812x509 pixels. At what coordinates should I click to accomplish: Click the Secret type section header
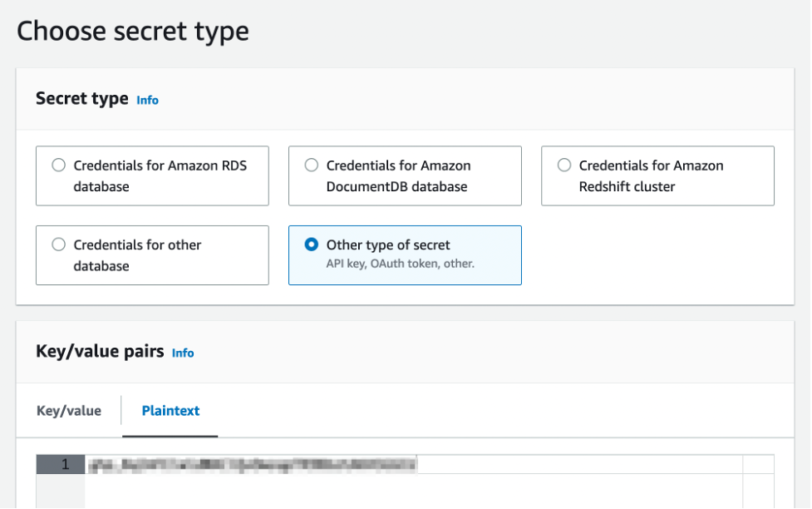pyautogui.click(x=81, y=98)
